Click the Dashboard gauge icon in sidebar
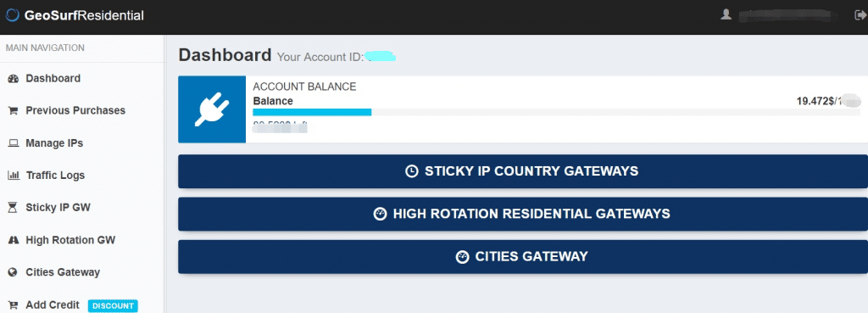868x313 pixels. (14, 79)
